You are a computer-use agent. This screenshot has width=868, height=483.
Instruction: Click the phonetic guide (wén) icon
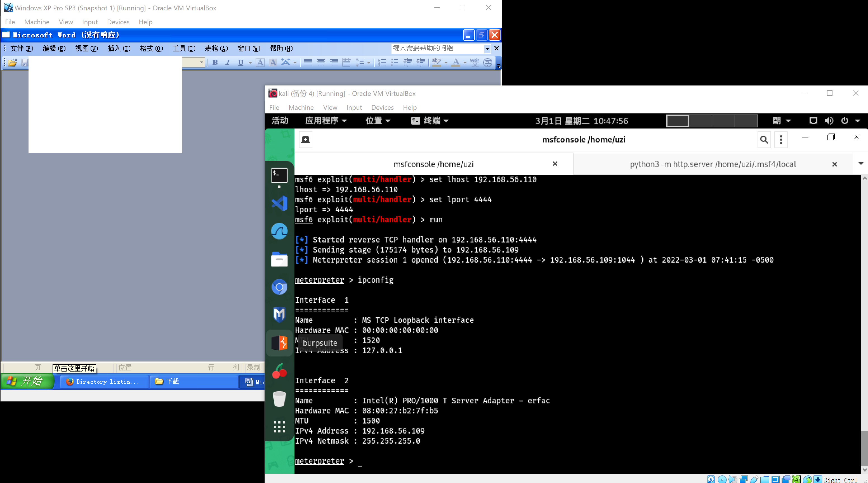coord(475,63)
